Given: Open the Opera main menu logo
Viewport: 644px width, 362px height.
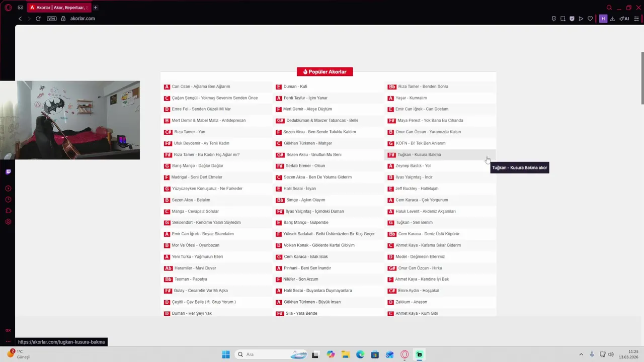Looking at the screenshot, I should (x=8, y=8).
